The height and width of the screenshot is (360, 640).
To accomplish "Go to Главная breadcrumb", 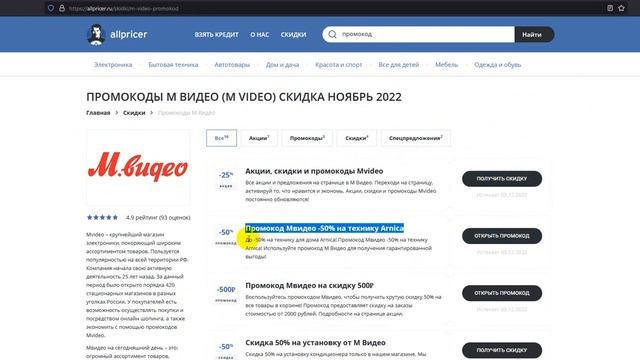I will pos(98,113).
